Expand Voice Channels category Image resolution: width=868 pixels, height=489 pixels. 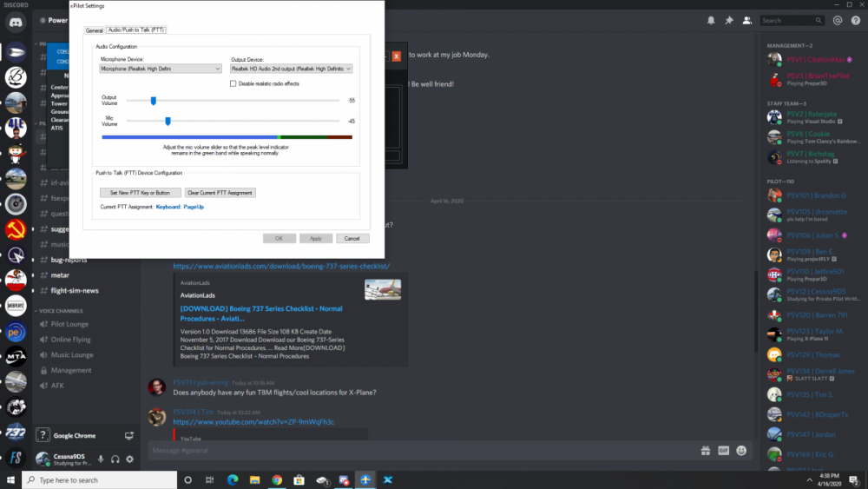point(61,311)
